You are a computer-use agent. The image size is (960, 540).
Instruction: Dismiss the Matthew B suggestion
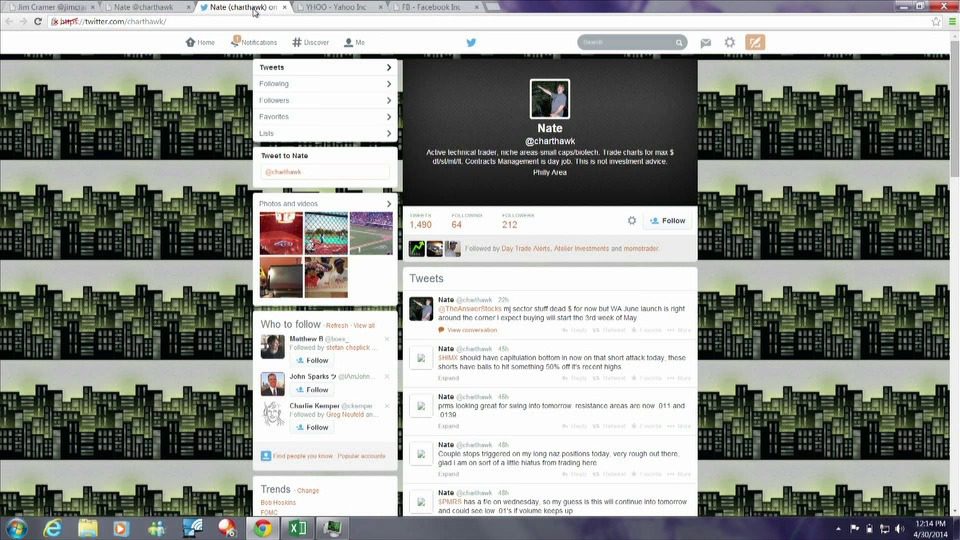(387, 339)
